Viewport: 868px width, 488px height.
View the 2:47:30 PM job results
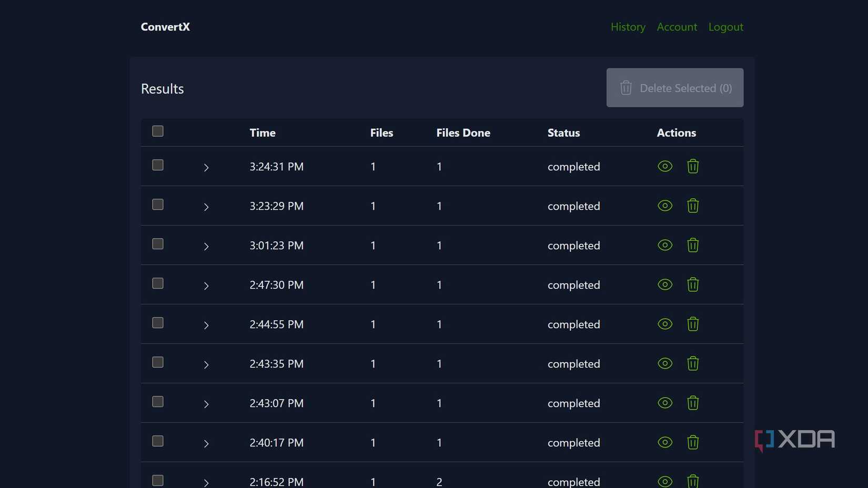tap(665, 284)
